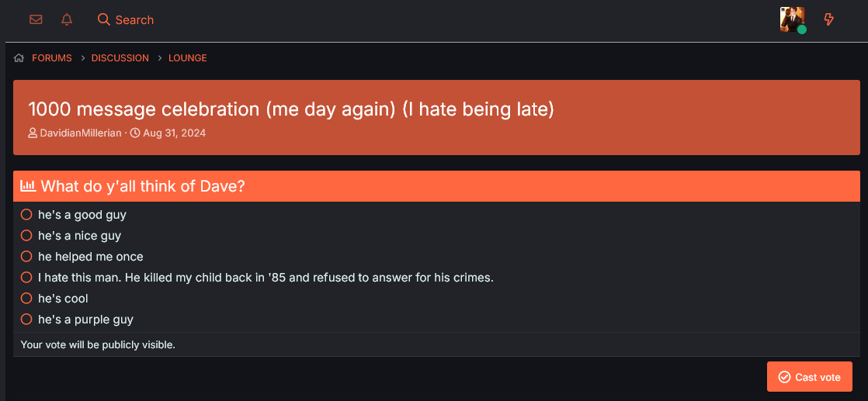Navigate to the Discussion breadcrumb

120,58
